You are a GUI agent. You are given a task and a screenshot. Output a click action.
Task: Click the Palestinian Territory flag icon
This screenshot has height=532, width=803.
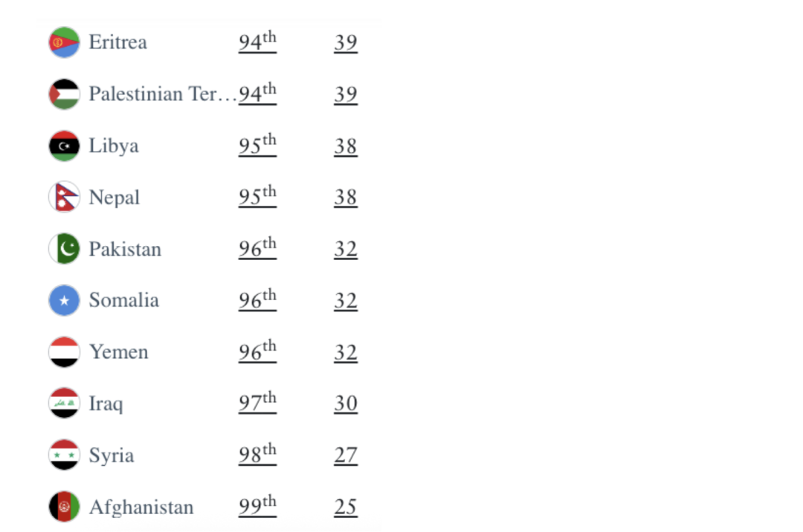coord(64,94)
